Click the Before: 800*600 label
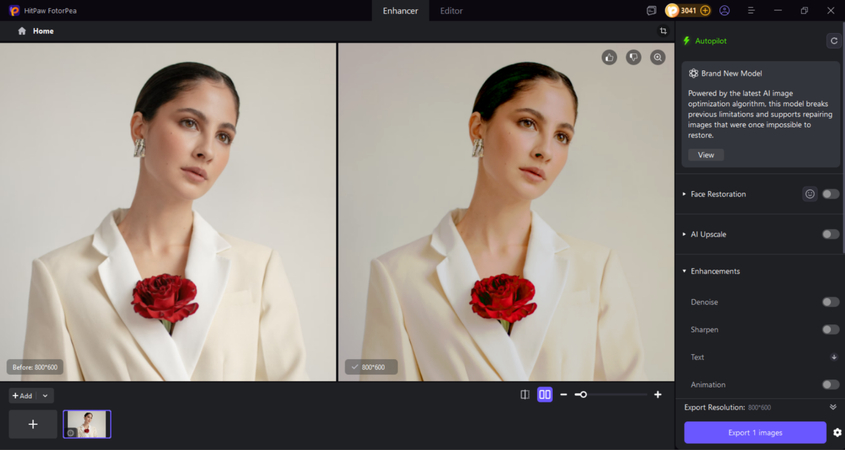The image size is (845, 450). (x=34, y=367)
